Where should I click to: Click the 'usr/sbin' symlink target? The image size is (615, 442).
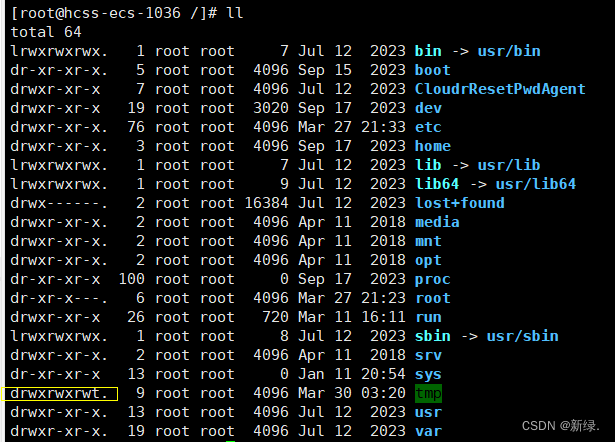[x=522, y=337]
